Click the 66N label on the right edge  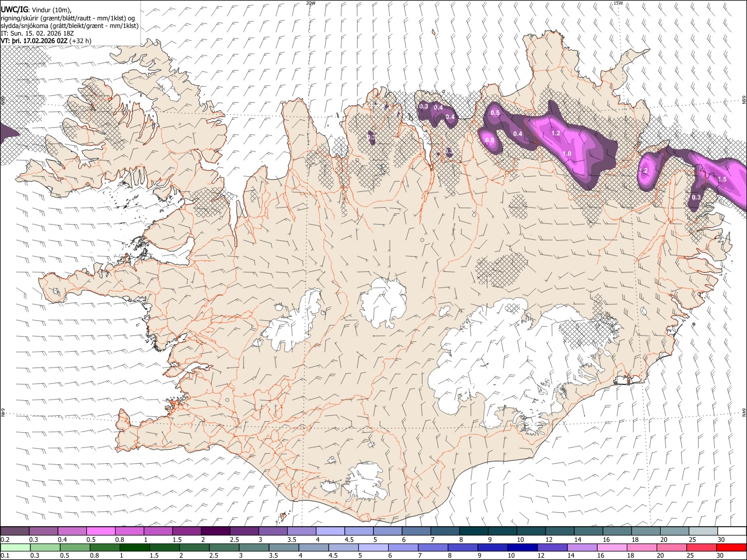pos(744,100)
